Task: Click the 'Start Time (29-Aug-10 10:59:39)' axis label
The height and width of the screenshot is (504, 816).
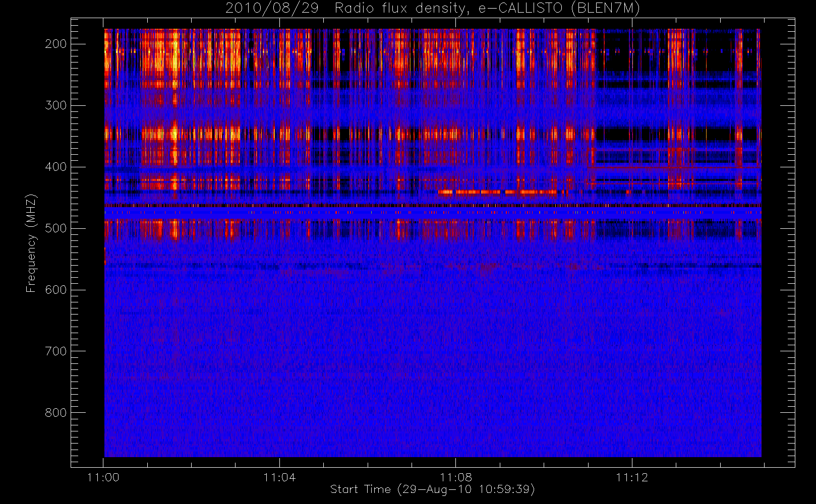Action: [x=433, y=489]
